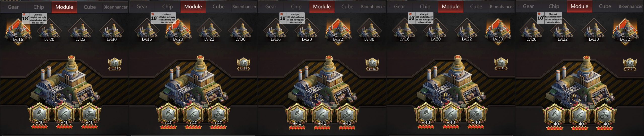
Task: Tap the Lv.38 V emblem in rightmost panel
Action: pyautogui.click(x=630, y=64)
